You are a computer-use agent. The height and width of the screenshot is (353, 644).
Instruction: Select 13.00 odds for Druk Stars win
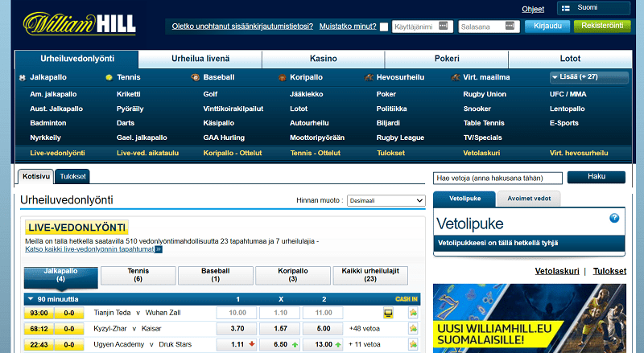click(x=324, y=345)
